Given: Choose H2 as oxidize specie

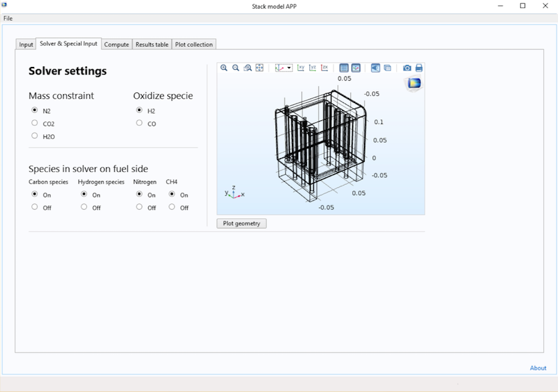Looking at the screenshot, I should [139, 110].
